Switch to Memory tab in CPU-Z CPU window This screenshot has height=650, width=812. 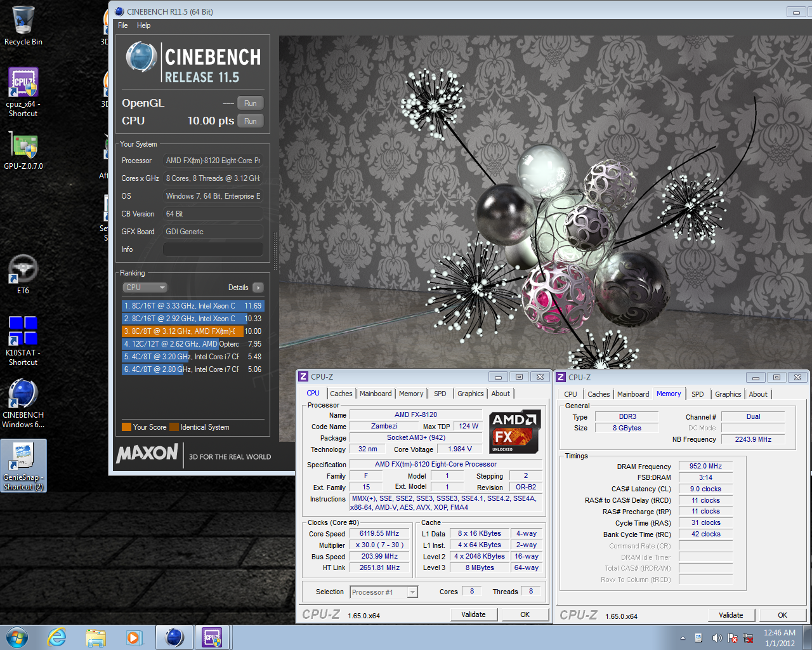(x=411, y=394)
